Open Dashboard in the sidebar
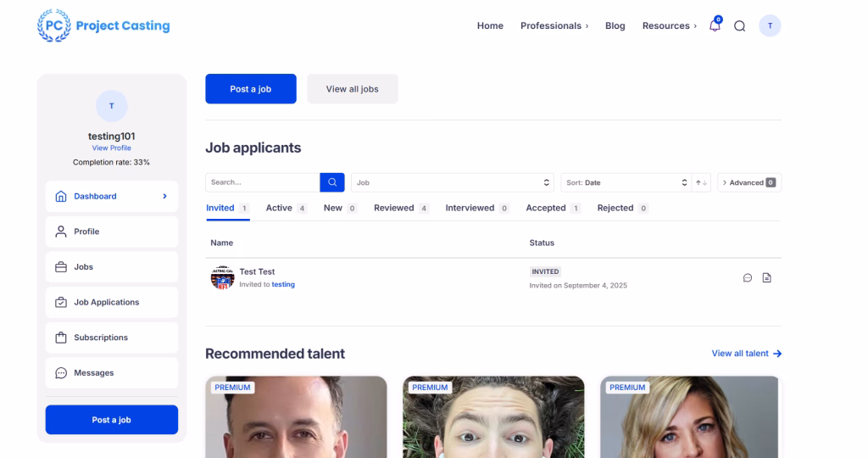This screenshot has width=868, height=458. [112, 196]
